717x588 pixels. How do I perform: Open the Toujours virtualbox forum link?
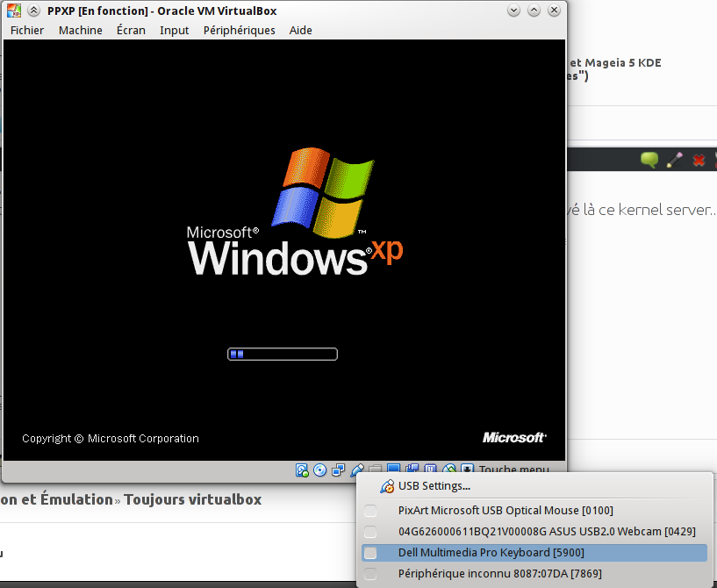tap(192, 499)
